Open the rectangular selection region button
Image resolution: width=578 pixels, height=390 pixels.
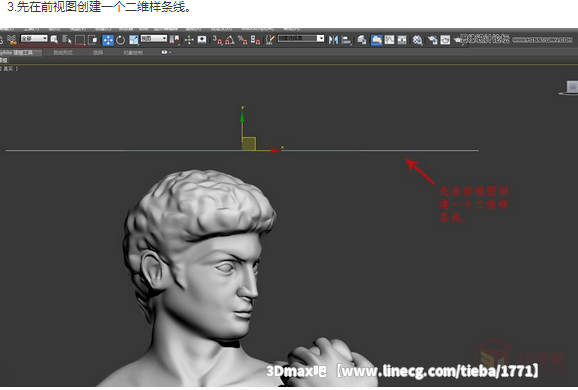coord(80,40)
